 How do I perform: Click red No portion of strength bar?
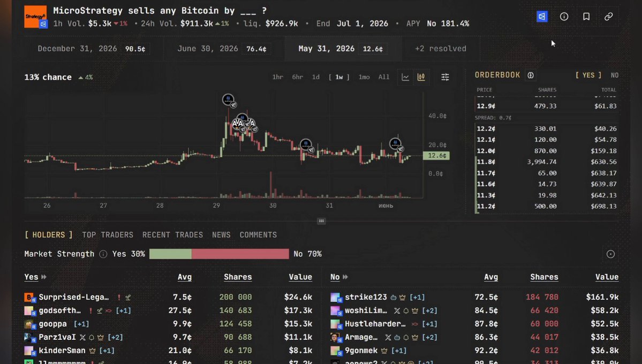(240, 254)
